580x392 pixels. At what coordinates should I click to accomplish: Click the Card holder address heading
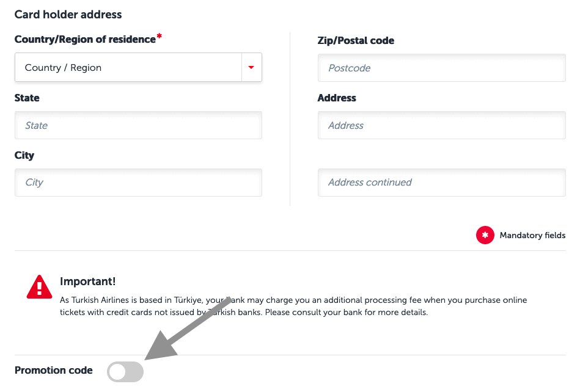click(68, 14)
